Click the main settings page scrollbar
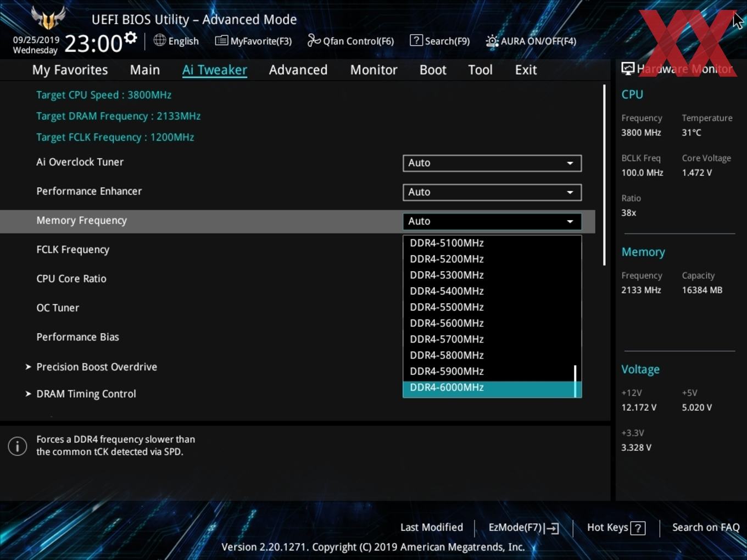747x560 pixels. (x=604, y=175)
